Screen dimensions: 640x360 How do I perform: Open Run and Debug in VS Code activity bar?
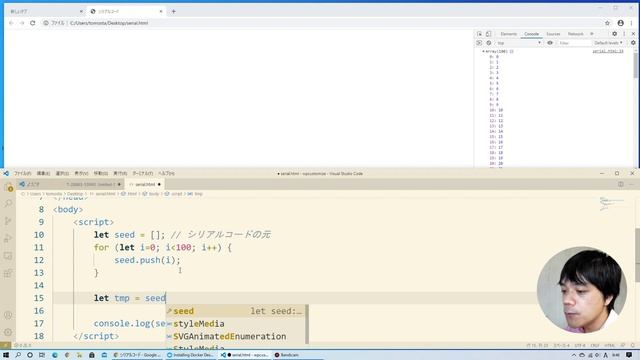tap(8, 238)
